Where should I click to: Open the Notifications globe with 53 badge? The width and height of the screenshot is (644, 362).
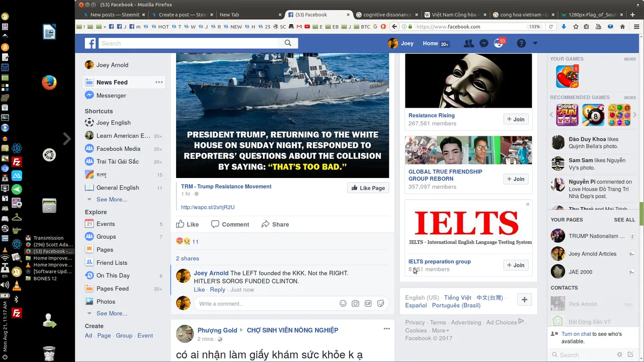[499, 44]
